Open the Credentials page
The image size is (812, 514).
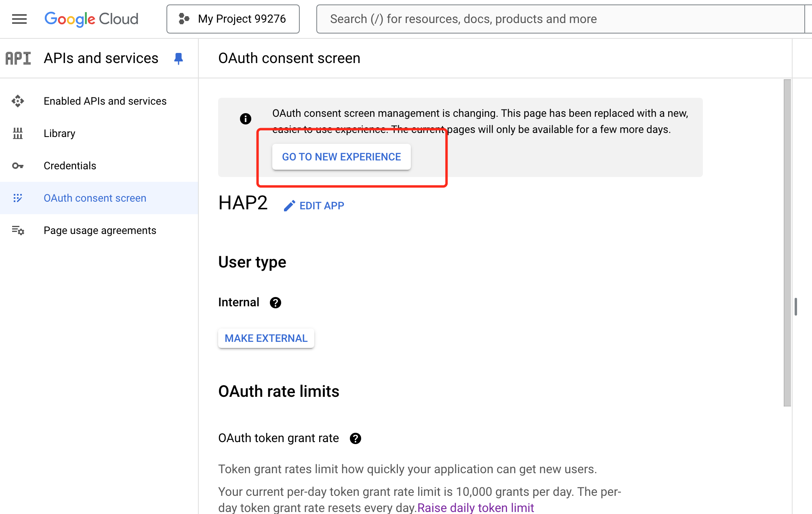(99, 166)
